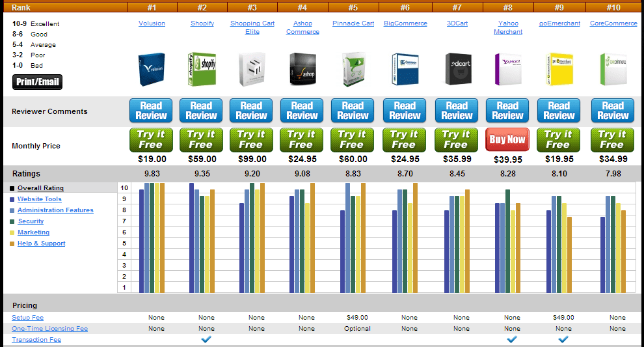Open the Shopping Cart Elite link
This screenshot has height=347, width=644.
(252, 27)
